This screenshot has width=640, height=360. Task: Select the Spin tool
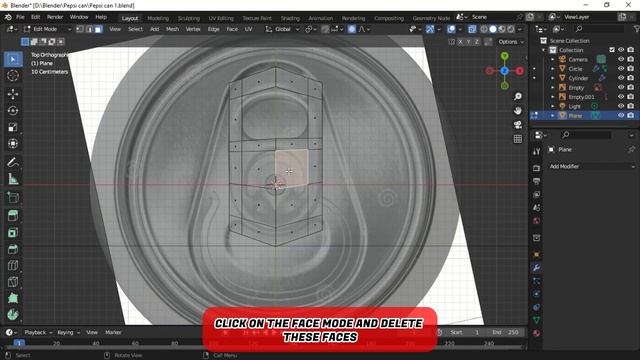(13, 315)
